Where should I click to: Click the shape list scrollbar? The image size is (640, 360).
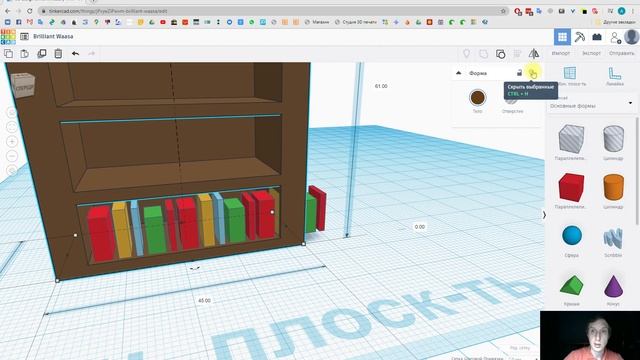pyautogui.click(x=637, y=171)
